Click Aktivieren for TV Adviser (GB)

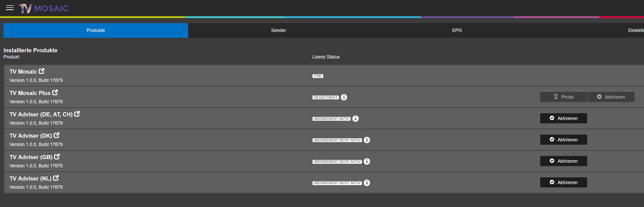[x=564, y=161]
